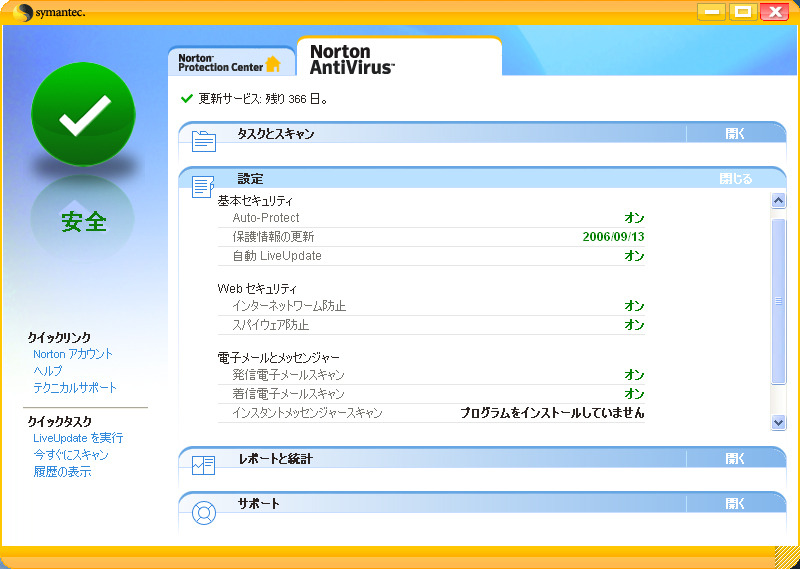Click the 設定 document icon

click(203, 187)
